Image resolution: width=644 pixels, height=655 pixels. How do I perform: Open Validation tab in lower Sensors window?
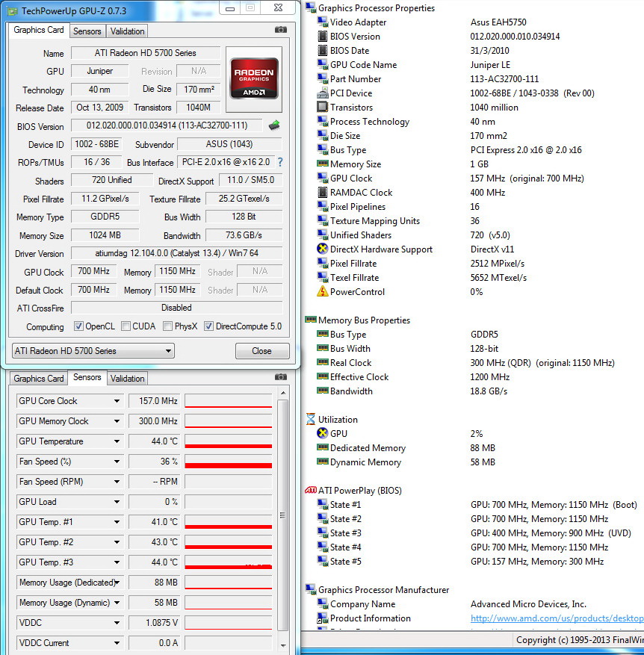point(127,379)
